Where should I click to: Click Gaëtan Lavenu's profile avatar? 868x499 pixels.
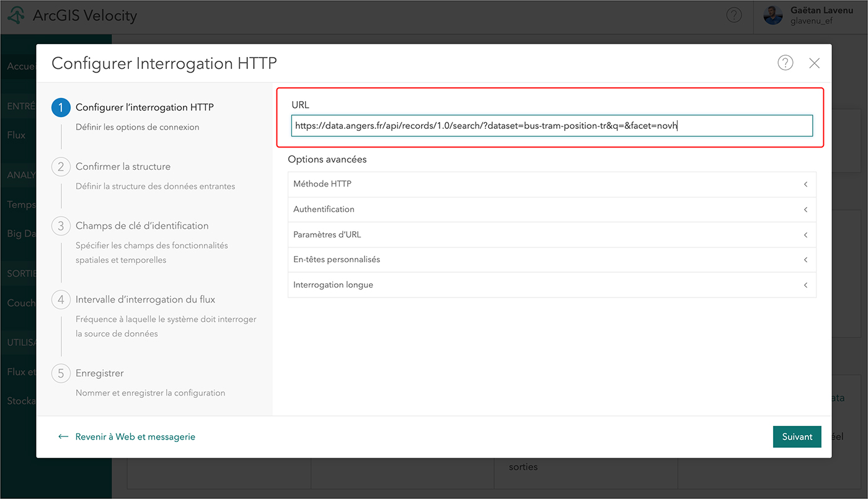click(773, 15)
